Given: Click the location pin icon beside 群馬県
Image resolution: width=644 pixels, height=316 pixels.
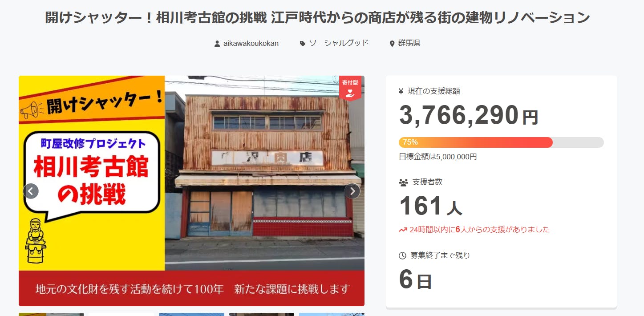Looking at the screenshot, I should click(392, 44).
